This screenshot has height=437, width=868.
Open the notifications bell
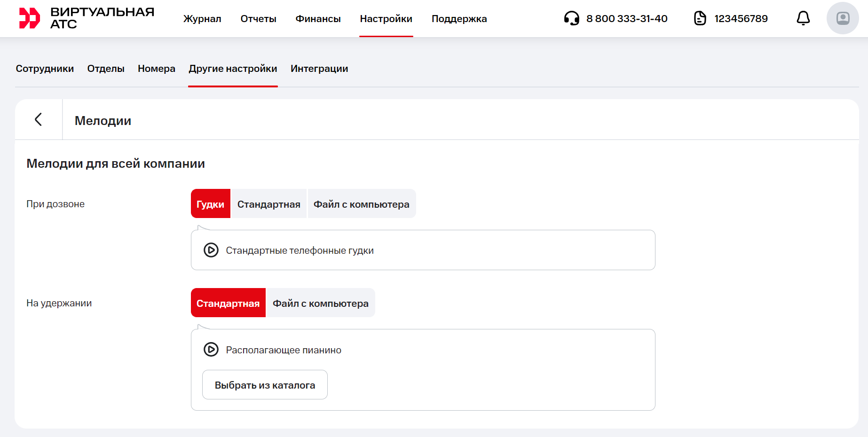tap(803, 18)
